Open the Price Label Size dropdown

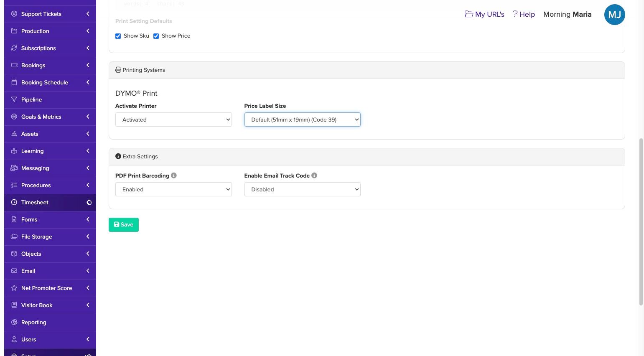pyautogui.click(x=303, y=120)
